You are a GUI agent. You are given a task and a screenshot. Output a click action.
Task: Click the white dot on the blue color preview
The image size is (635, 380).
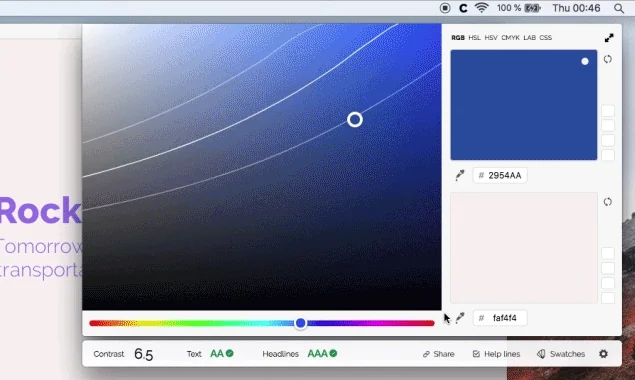point(585,61)
